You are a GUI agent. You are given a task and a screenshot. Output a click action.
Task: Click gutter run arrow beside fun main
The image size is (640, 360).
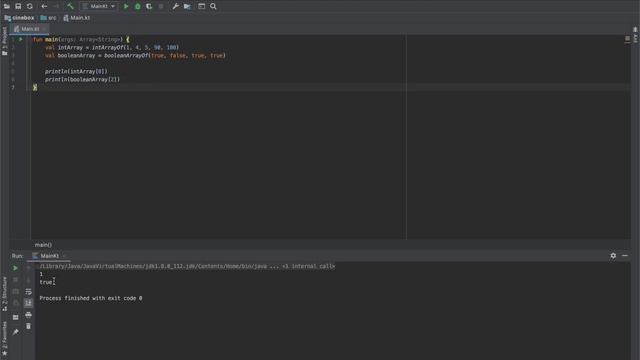point(20,39)
